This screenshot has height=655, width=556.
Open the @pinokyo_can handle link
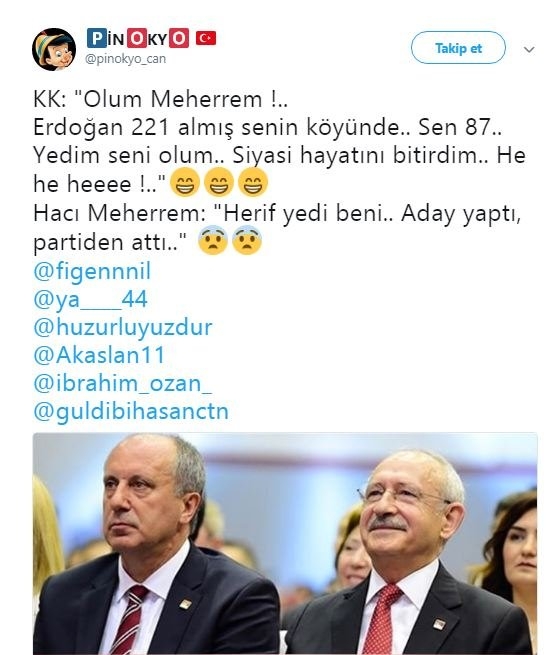tap(125, 59)
